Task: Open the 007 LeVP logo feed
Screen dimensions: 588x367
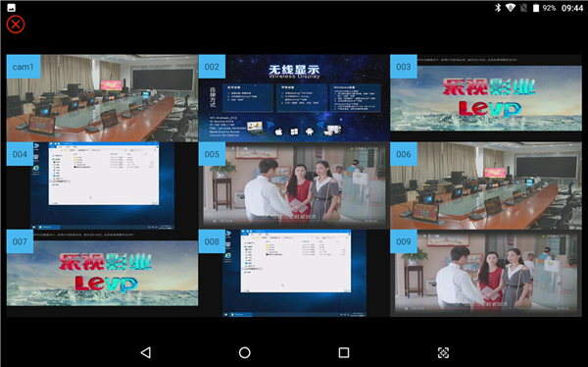Action: pos(102,273)
